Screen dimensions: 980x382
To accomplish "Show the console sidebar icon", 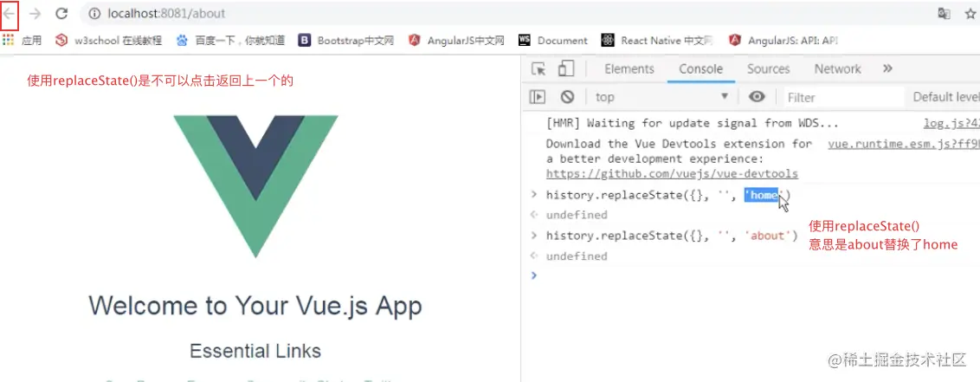I will (x=538, y=97).
